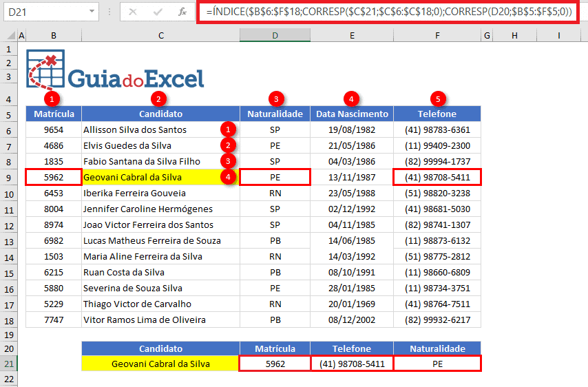Select column C header
588x387 pixels.
coord(161,36)
